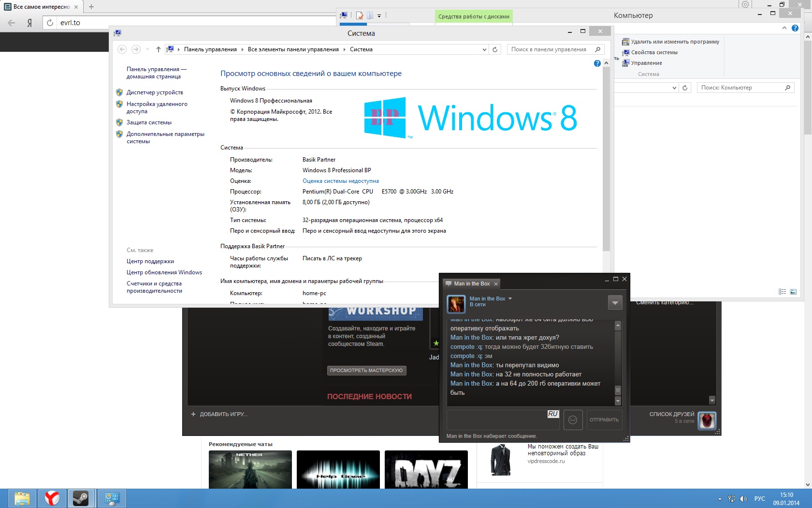Image resolution: width=812 pixels, height=508 pixels.
Task: Click New folder icon in quick access toolbar
Action: (370, 15)
